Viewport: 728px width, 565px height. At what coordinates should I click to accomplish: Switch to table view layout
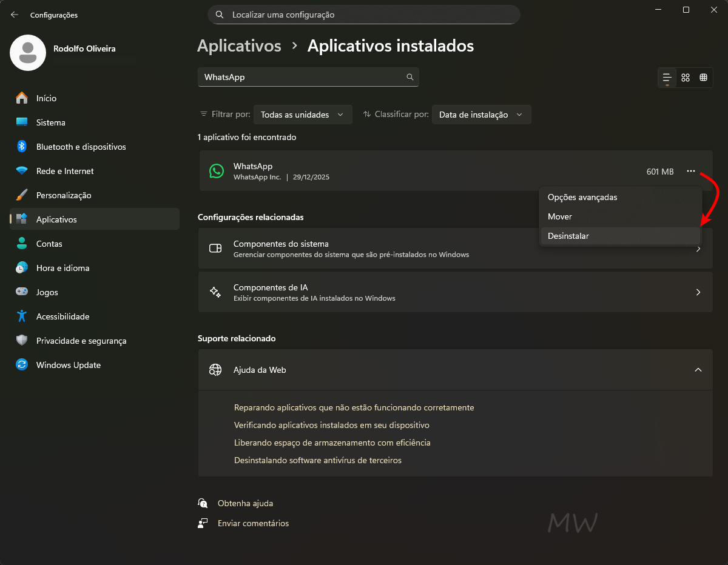point(704,78)
